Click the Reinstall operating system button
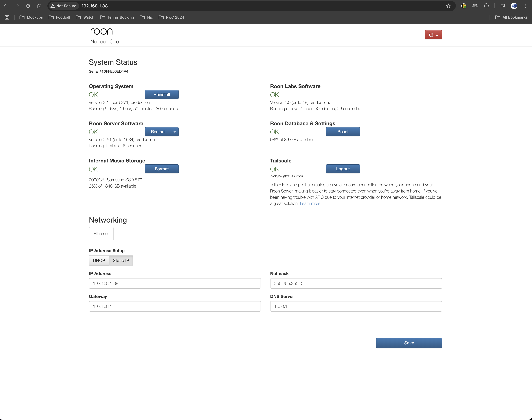This screenshot has height=420, width=532. [162, 95]
